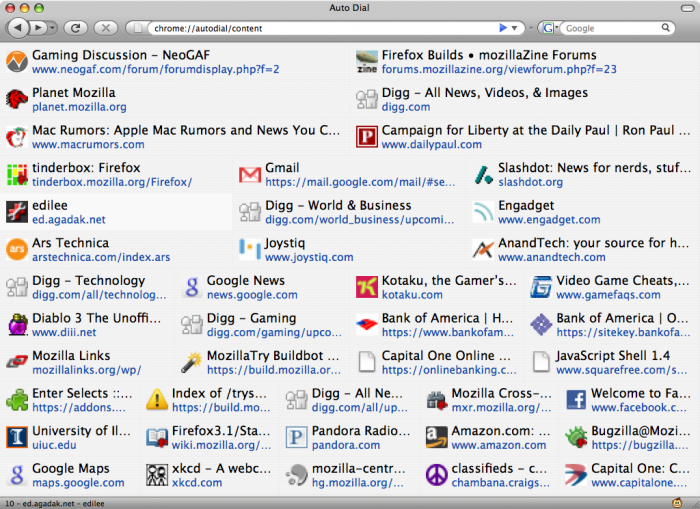This screenshot has width=700, height=509.
Task: Click the 'Digg – Gaming' title
Action: click(251, 318)
